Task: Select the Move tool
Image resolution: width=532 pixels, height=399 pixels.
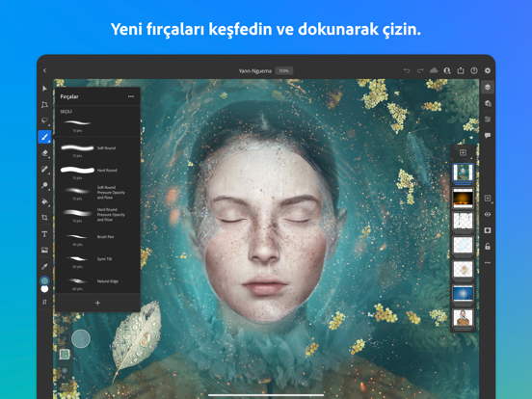Action: (x=44, y=89)
